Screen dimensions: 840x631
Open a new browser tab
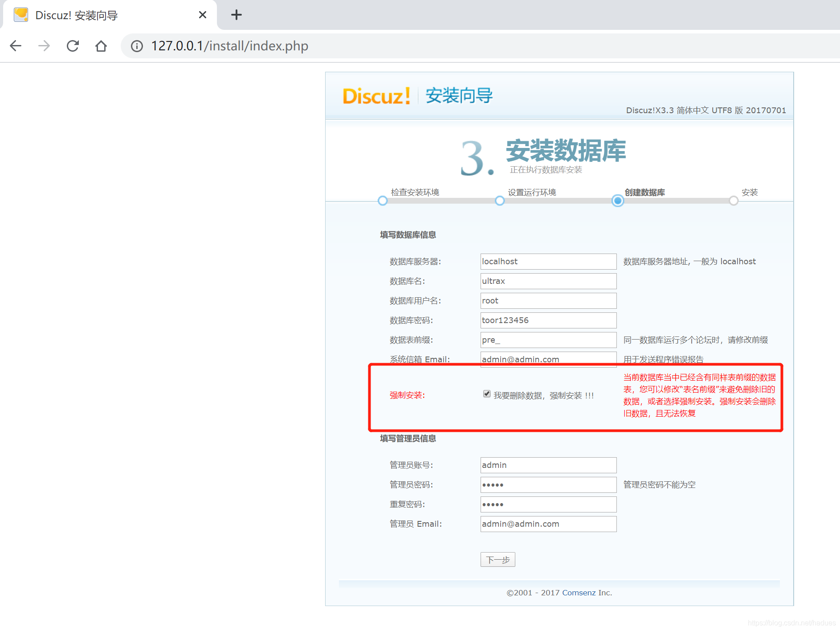pyautogui.click(x=236, y=15)
